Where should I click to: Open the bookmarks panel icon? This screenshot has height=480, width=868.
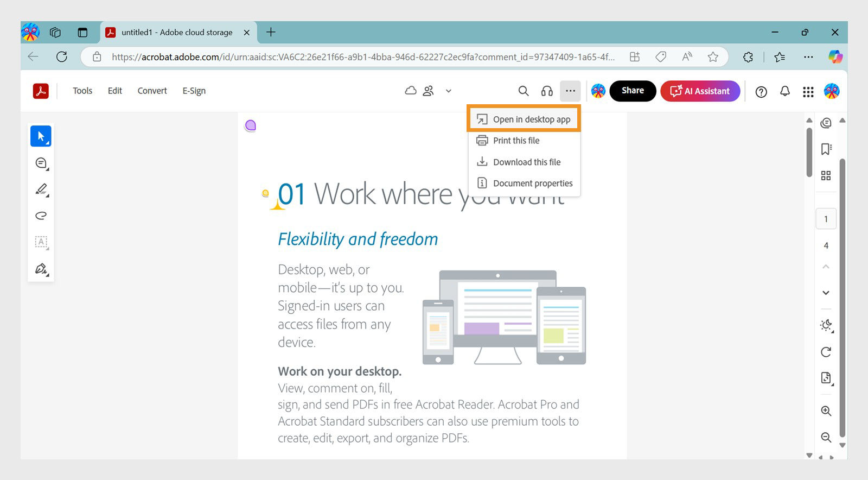point(826,149)
